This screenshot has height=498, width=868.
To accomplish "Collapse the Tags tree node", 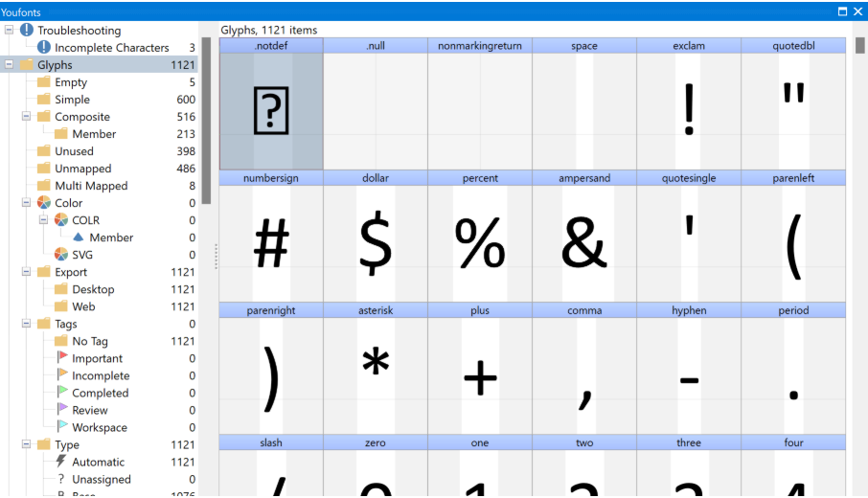I will pos(27,324).
